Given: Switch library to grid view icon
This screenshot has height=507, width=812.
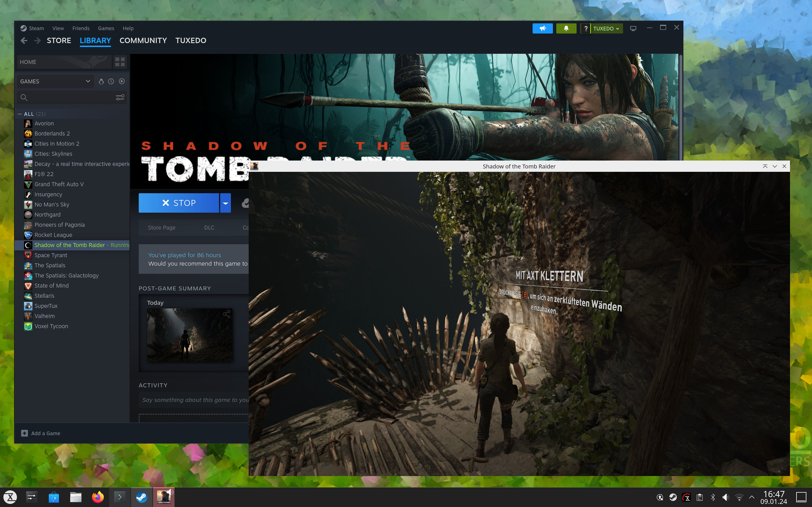Looking at the screenshot, I should click(120, 62).
